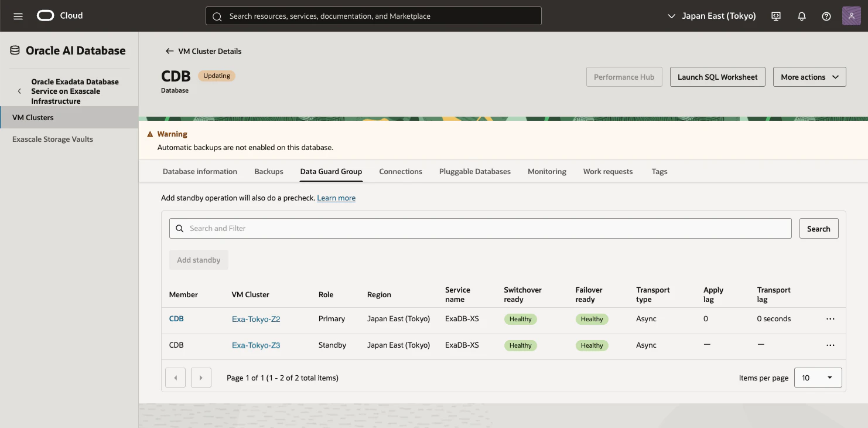Expand the More actions dropdown
This screenshot has height=428, width=868.
pyautogui.click(x=809, y=77)
